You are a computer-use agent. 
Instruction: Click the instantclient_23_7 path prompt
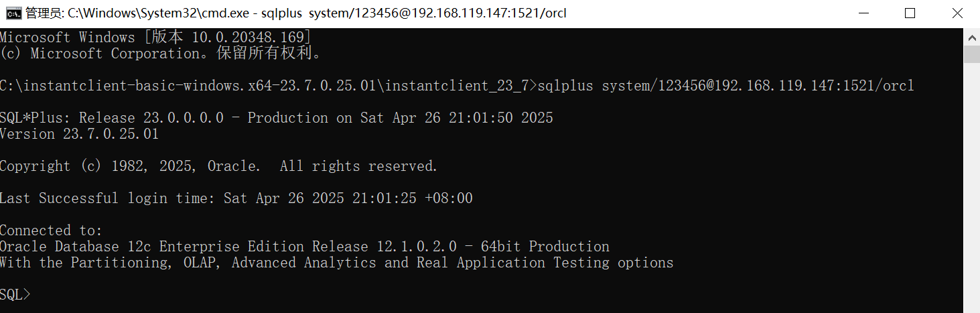point(269,86)
